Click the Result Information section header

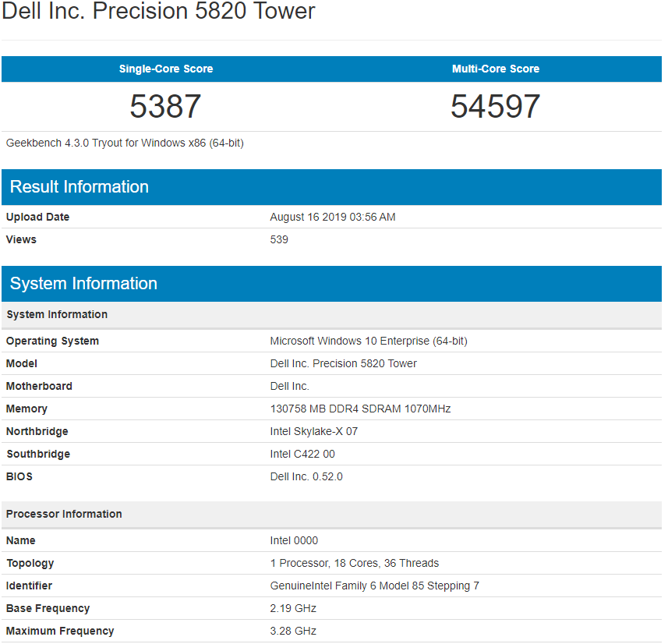(x=331, y=187)
